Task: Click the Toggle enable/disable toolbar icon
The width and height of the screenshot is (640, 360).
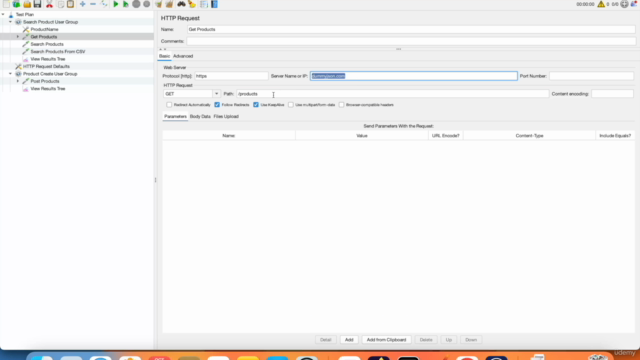Action: click(x=104, y=4)
